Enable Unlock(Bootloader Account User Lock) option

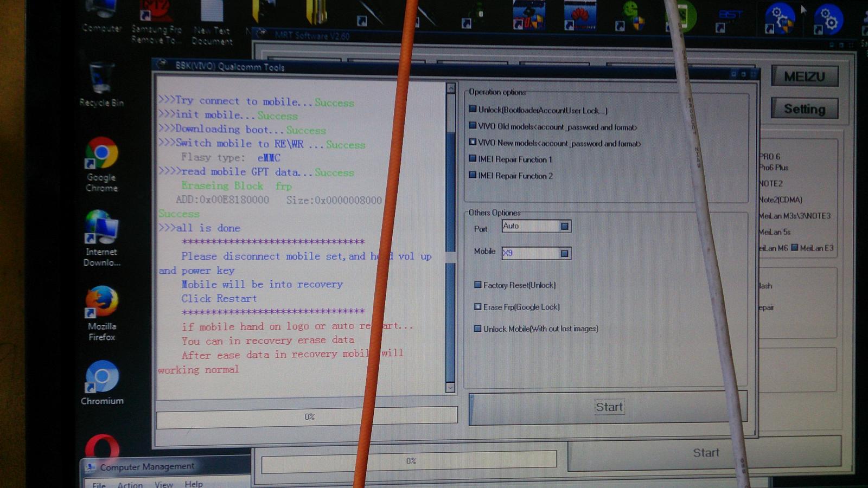point(473,110)
